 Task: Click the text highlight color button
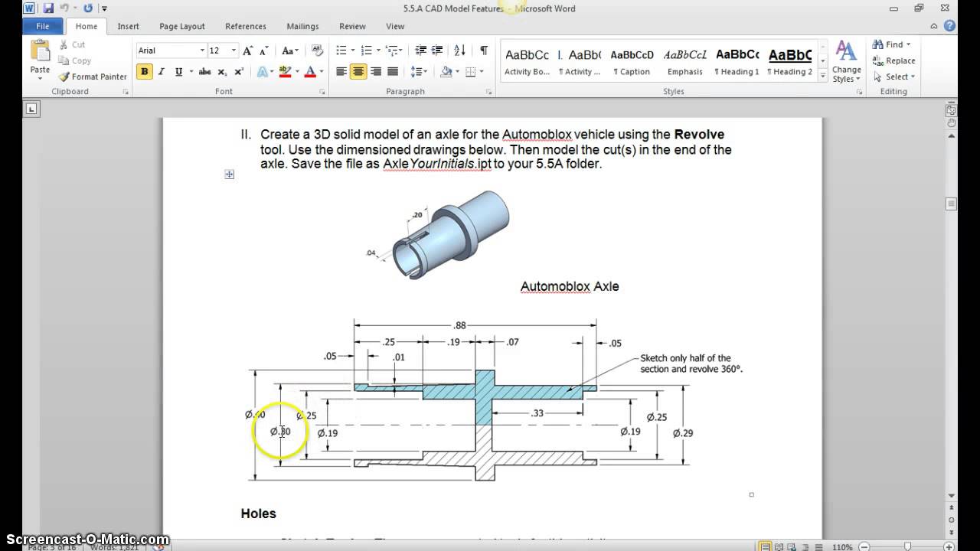click(285, 72)
